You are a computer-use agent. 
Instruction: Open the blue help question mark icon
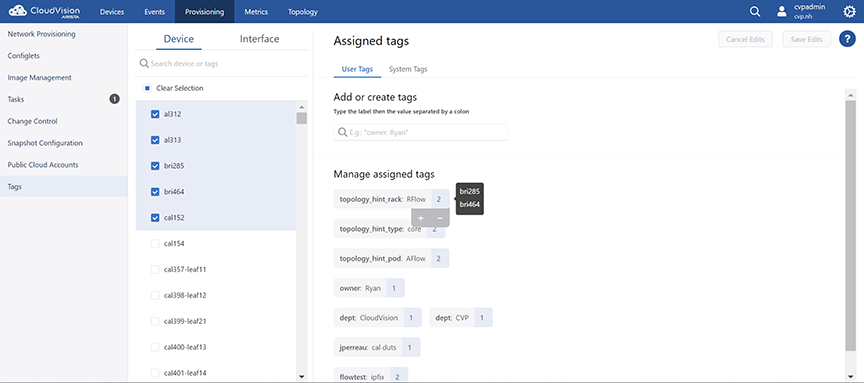847,39
